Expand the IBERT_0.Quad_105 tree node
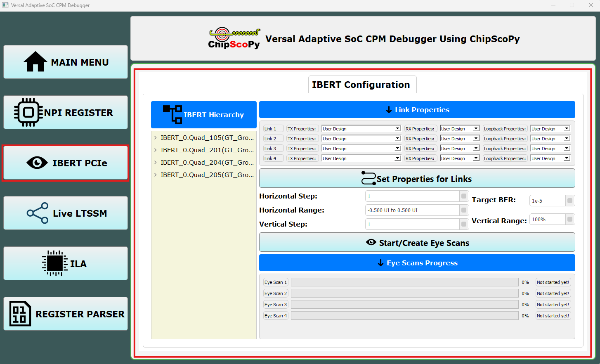Viewport: 600px width, 364px height. click(156, 138)
